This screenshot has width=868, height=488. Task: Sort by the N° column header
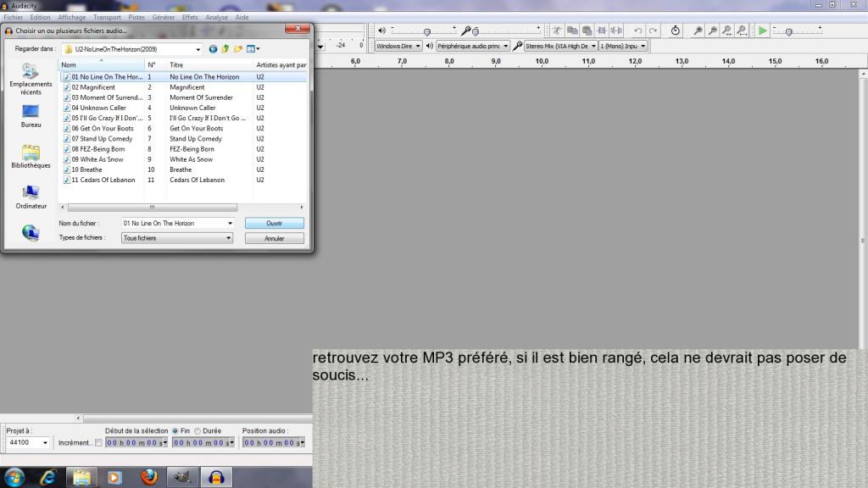(156, 64)
